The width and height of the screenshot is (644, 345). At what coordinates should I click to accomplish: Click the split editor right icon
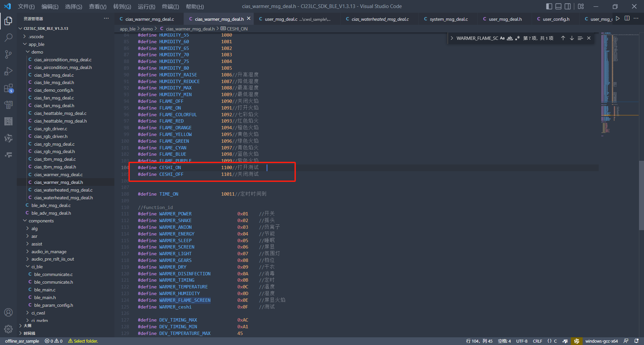click(x=627, y=18)
